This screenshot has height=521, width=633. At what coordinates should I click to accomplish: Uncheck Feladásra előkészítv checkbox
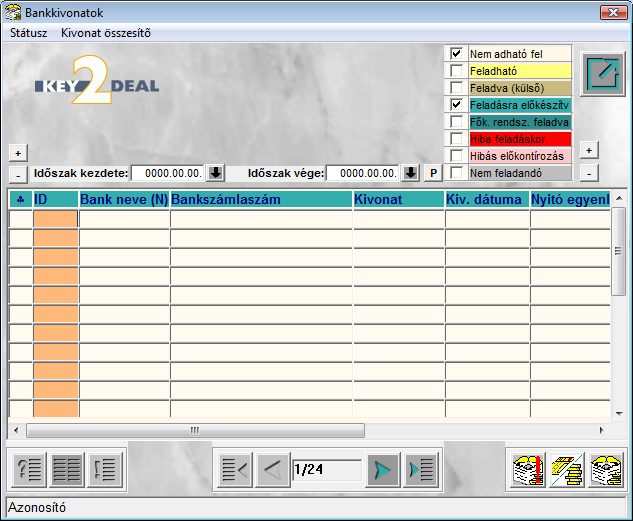(456, 105)
